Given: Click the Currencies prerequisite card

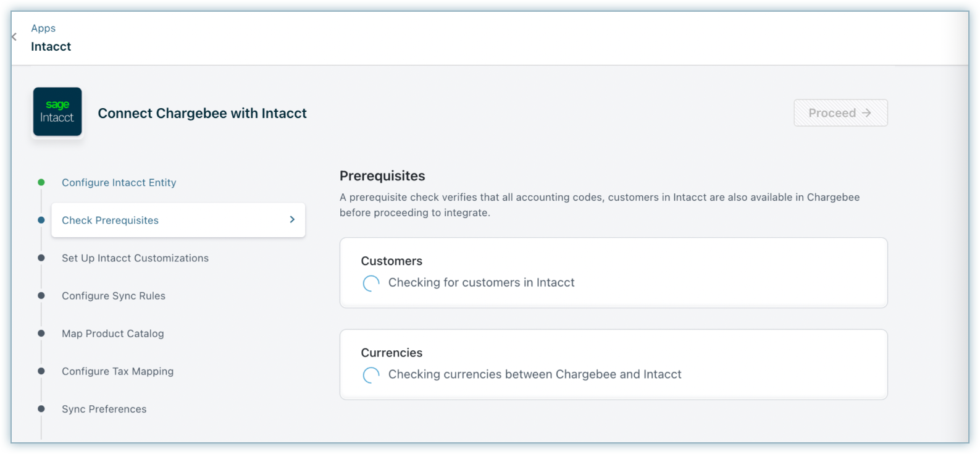Looking at the screenshot, I should coord(613,364).
